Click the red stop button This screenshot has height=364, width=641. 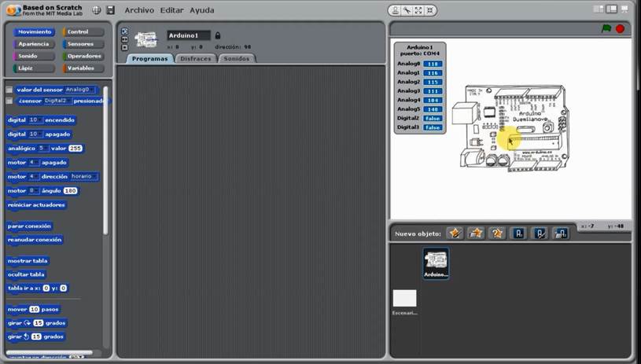[x=620, y=28]
